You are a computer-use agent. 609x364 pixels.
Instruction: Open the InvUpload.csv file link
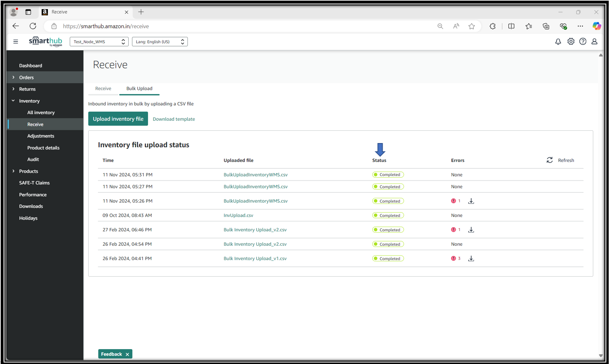238,216
